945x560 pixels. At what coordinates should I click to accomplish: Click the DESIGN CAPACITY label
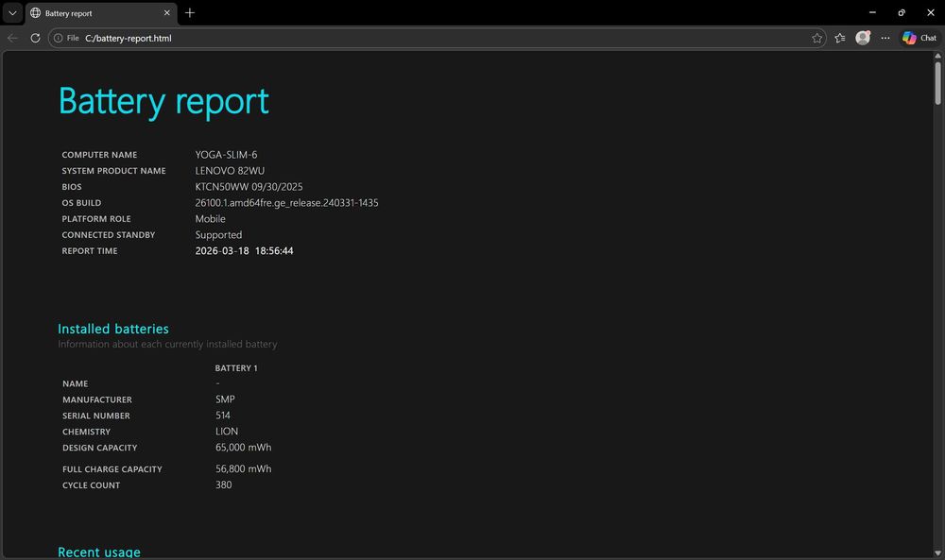click(100, 448)
